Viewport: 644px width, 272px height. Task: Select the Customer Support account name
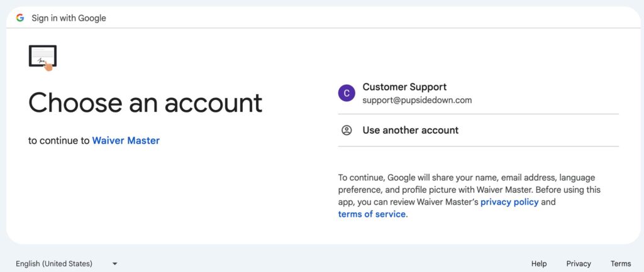(404, 87)
